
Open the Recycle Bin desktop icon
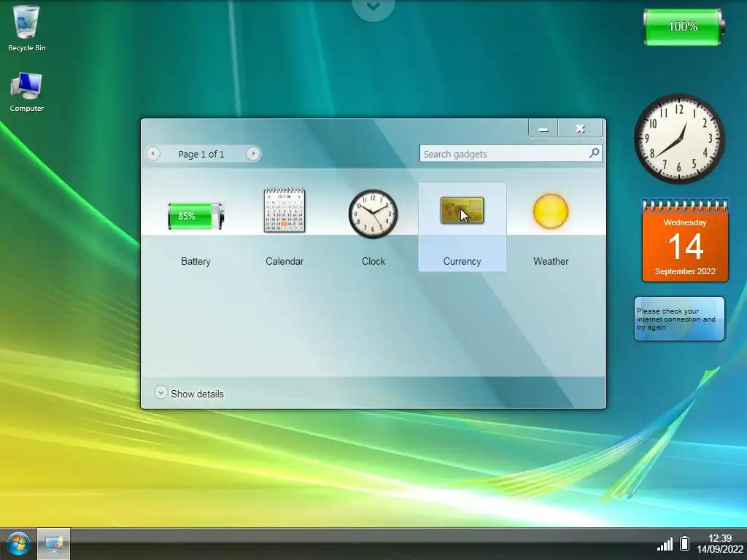pyautogui.click(x=27, y=28)
